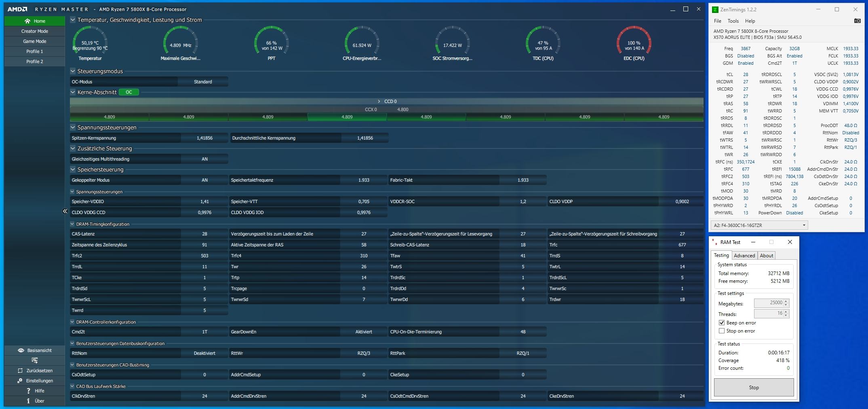Close the RAM Test window

tap(790, 242)
